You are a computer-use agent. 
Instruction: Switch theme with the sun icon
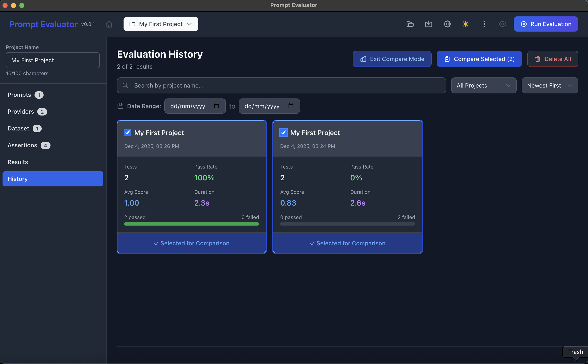pos(466,24)
